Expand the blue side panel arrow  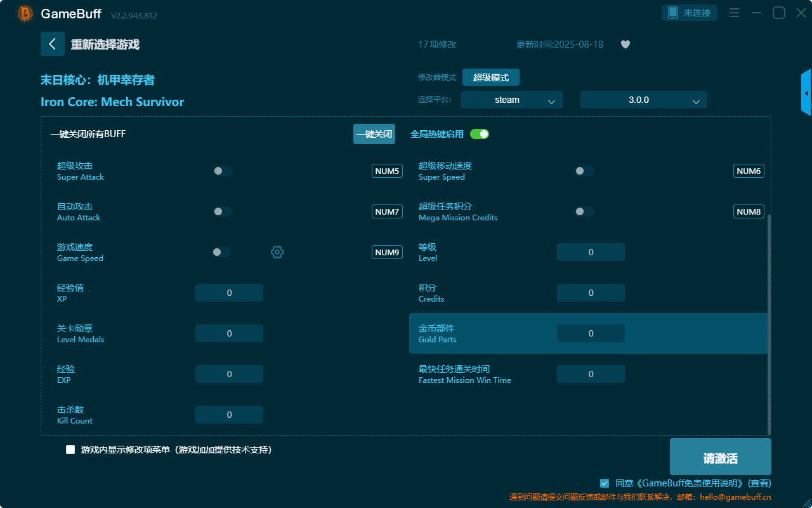click(806, 93)
